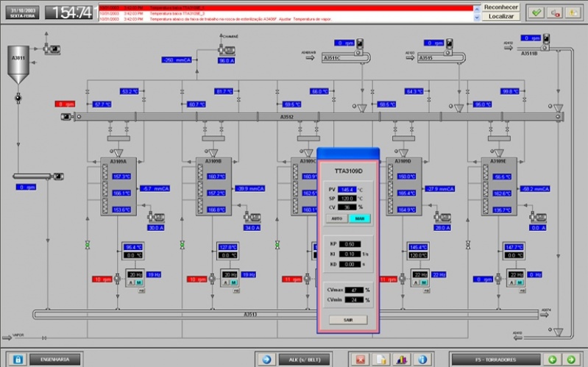Click the document pages icon in bottom toolbar
This screenshot has width=588, height=367.
tap(381, 360)
